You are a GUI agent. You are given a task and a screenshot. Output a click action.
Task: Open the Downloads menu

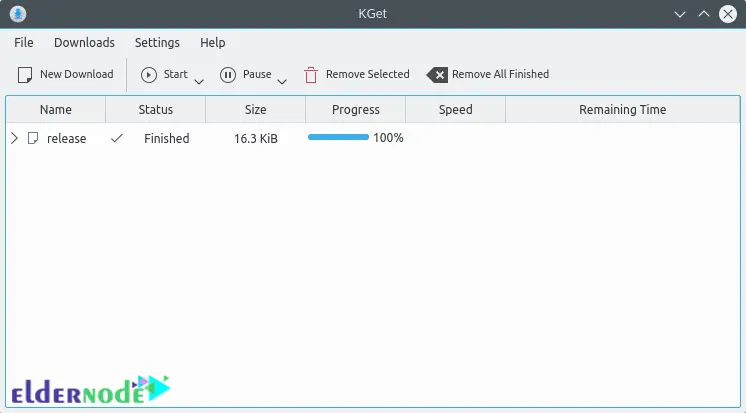[84, 43]
